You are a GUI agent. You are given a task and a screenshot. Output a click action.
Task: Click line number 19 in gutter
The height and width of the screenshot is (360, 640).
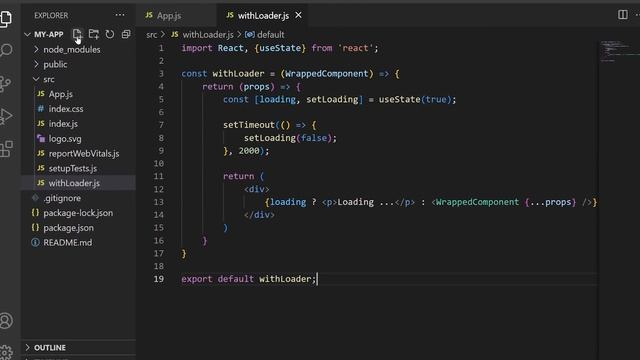159,279
